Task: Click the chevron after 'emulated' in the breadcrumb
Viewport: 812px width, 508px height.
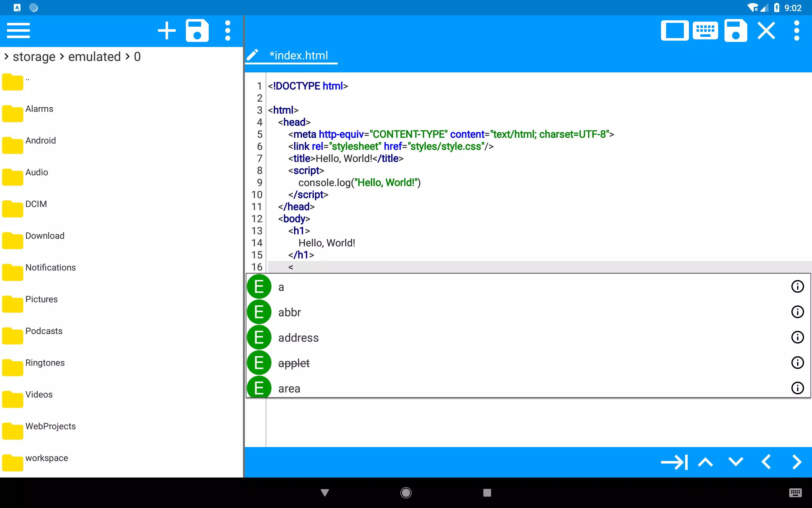Action: [x=127, y=57]
